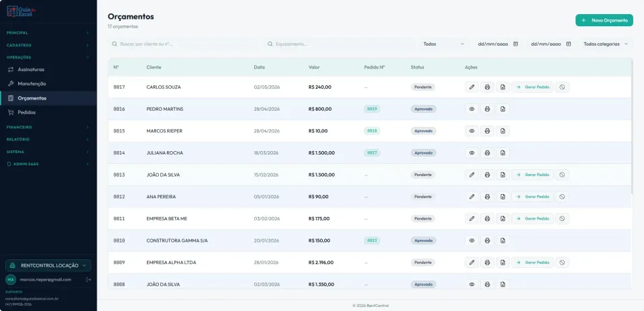View quote 0016 with eye icon
This screenshot has width=644, height=311.
coord(472,109)
